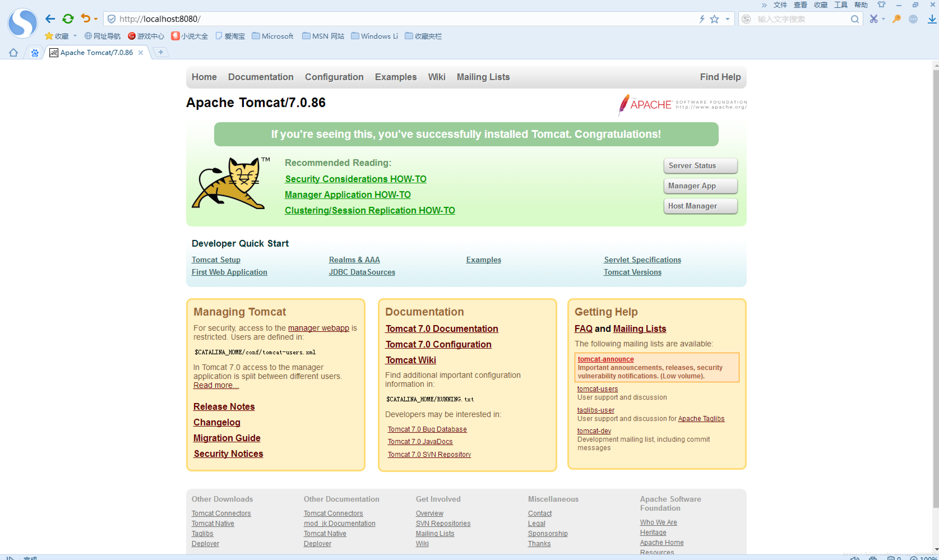Open the Microsoft bookmark folder
This screenshot has width=939, height=560.
[x=272, y=36]
